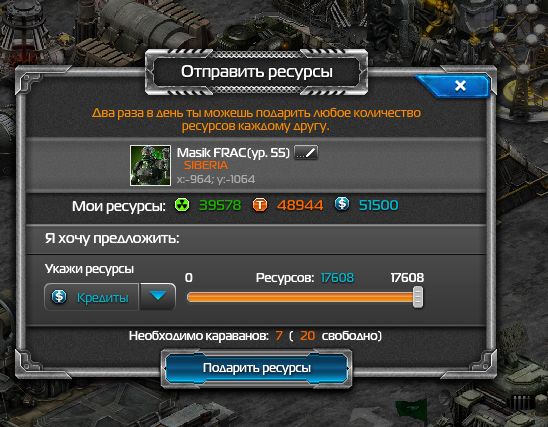Click the orange titanium resource icon
The height and width of the screenshot is (427, 548).
[260, 205]
